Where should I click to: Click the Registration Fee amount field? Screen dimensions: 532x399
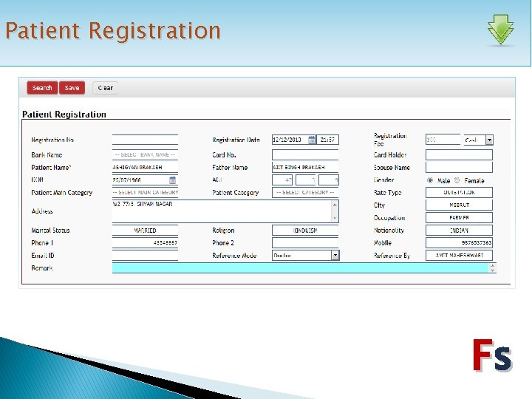pos(443,140)
